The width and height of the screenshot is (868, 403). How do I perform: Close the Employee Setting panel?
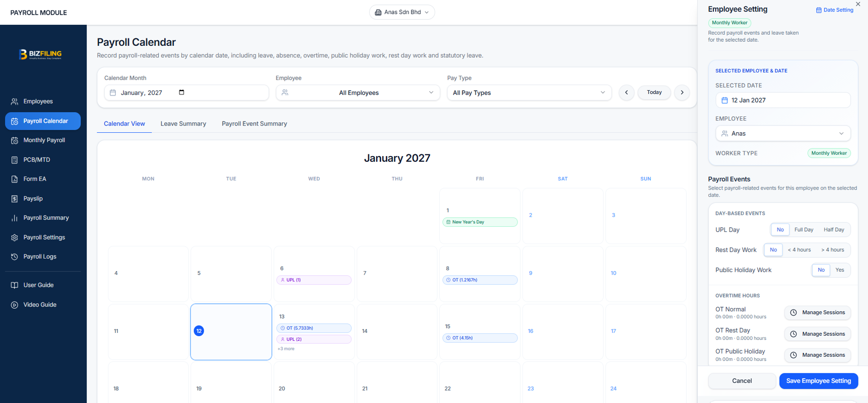(858, 4)
